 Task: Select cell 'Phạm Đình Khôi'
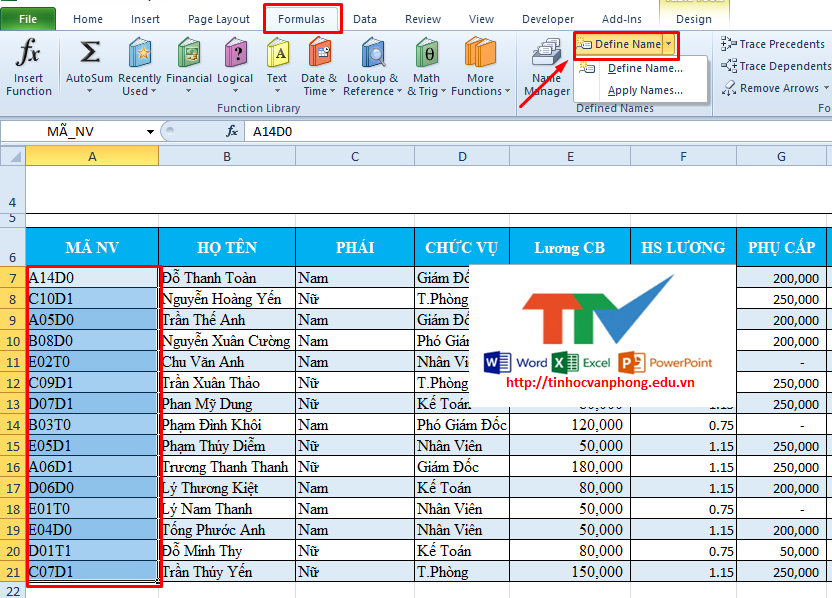click(x=227, y=425)
